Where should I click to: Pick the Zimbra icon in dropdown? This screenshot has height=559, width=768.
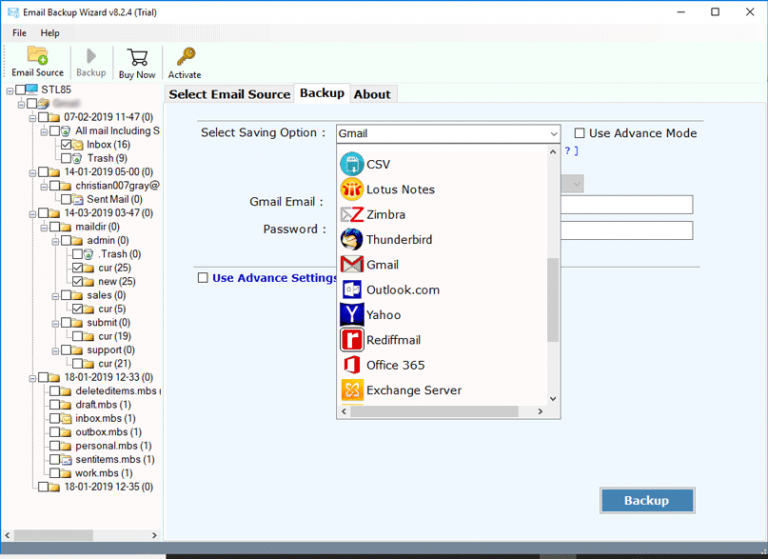(351, 214)
